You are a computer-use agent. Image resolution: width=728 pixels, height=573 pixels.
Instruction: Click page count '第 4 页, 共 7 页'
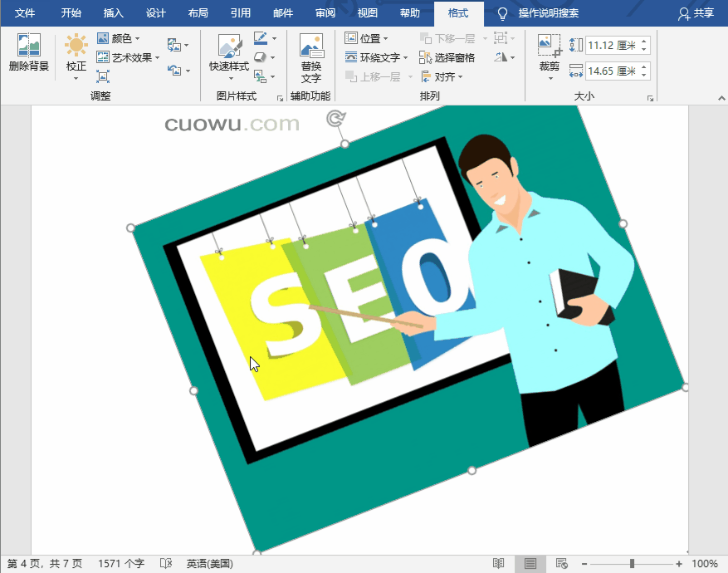click(x=45, y=564)
